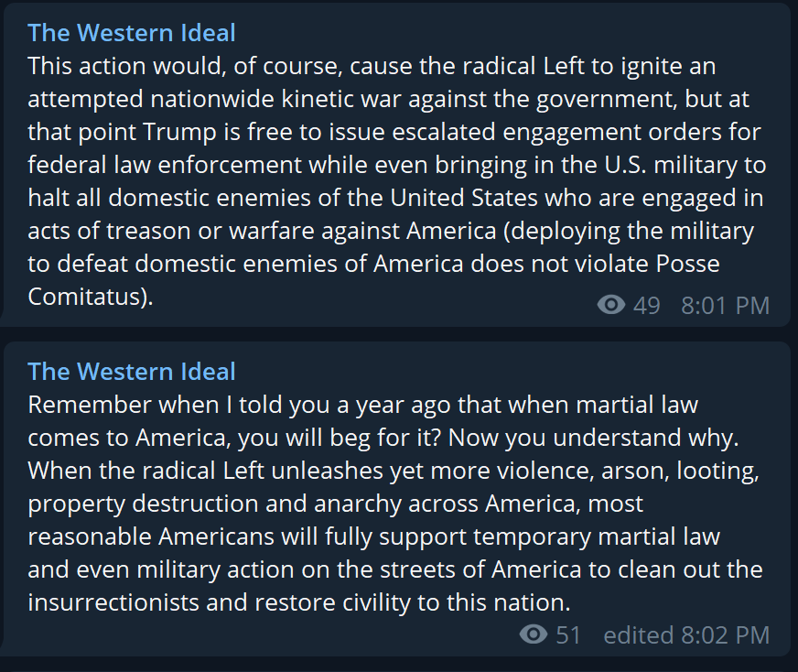Screen dimensions: 798x672
Task: Click the edited label on second message
Action: 639,635
